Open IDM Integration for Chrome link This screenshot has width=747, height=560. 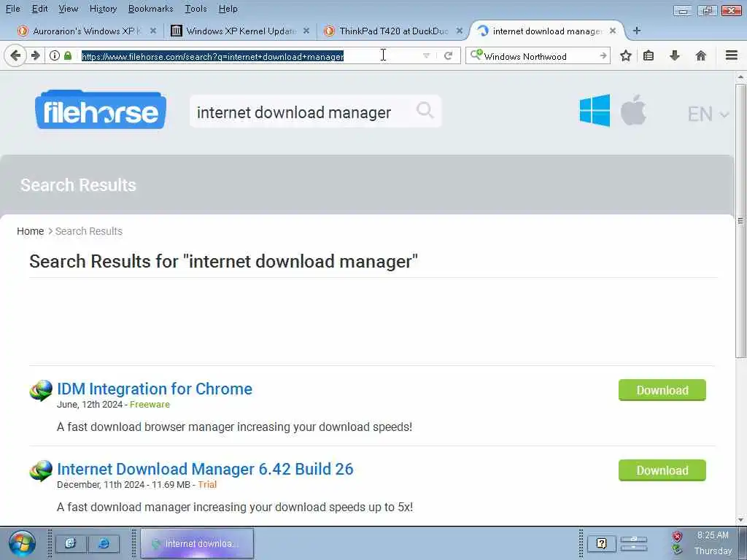(x=155, y=389)
